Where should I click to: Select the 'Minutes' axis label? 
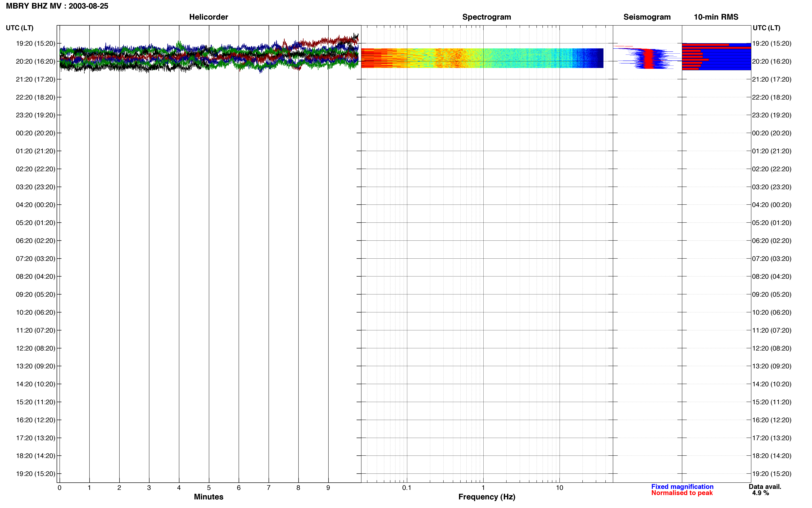(209, 497)
